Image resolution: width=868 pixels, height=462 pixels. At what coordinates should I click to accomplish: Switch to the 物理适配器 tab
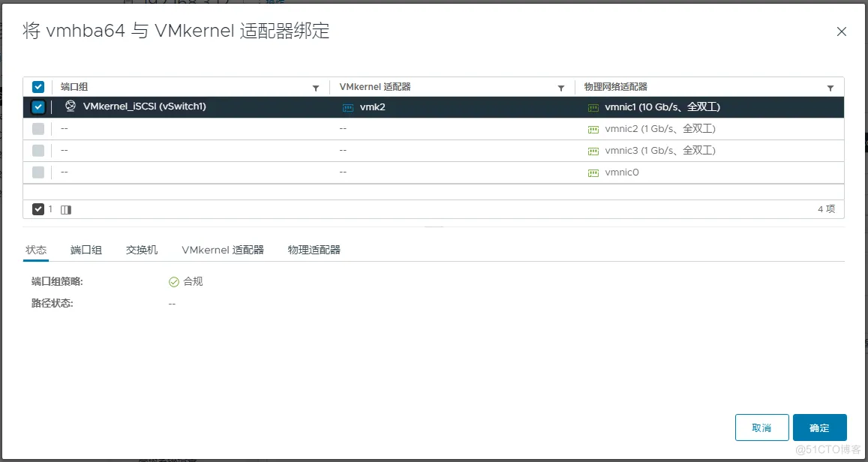[314, 250]
